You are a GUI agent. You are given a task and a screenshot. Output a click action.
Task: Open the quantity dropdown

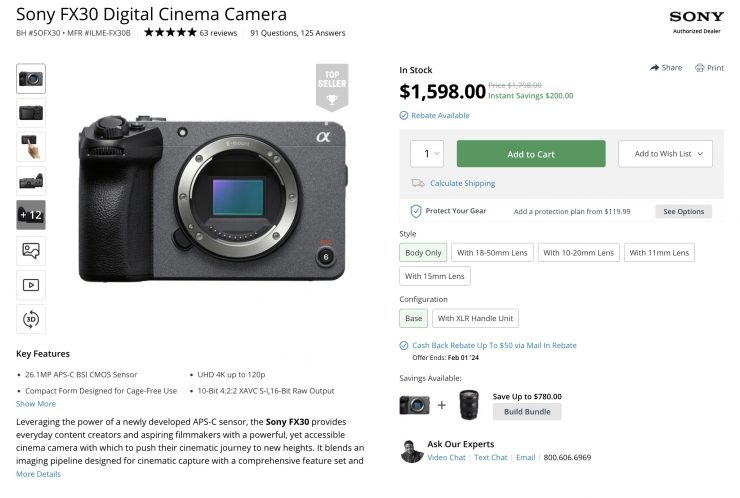[x=427, y=154]
